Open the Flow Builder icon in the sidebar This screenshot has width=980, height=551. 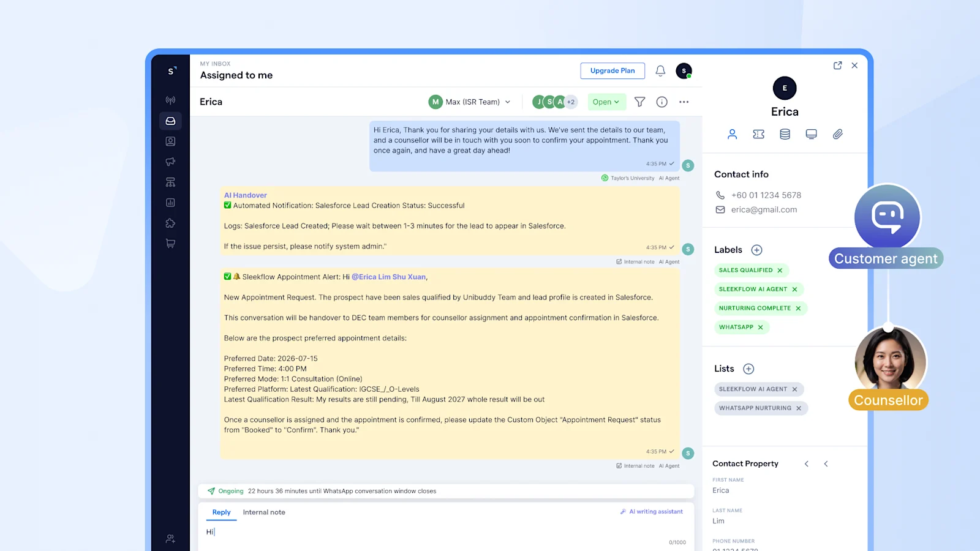point(170,182)
